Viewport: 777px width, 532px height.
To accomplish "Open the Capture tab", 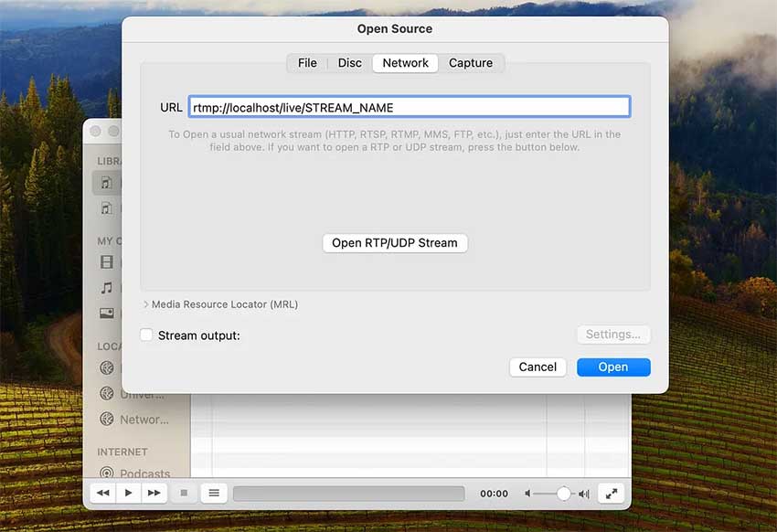I will click(471, 63).
